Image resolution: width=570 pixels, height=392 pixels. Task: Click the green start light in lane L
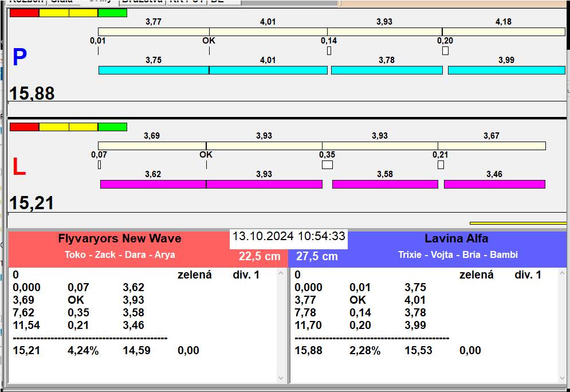tap(112, 127)
